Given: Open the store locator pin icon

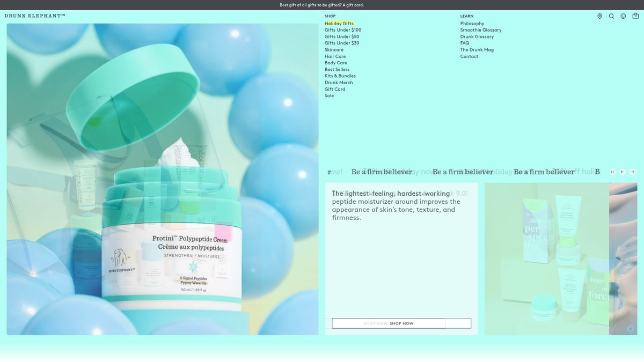Looking at the screenshot, I should click(599, 16).
